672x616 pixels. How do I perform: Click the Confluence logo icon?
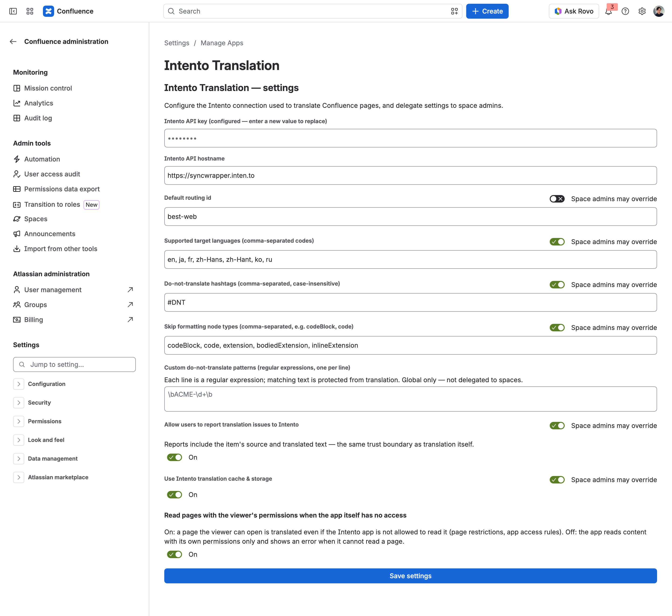pos(48,11)
